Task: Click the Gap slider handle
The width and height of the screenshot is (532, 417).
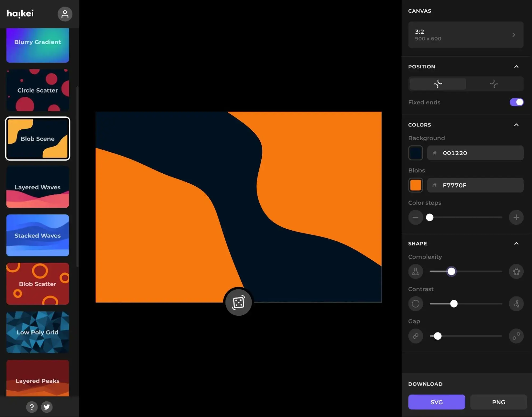Action: (438, 336)
